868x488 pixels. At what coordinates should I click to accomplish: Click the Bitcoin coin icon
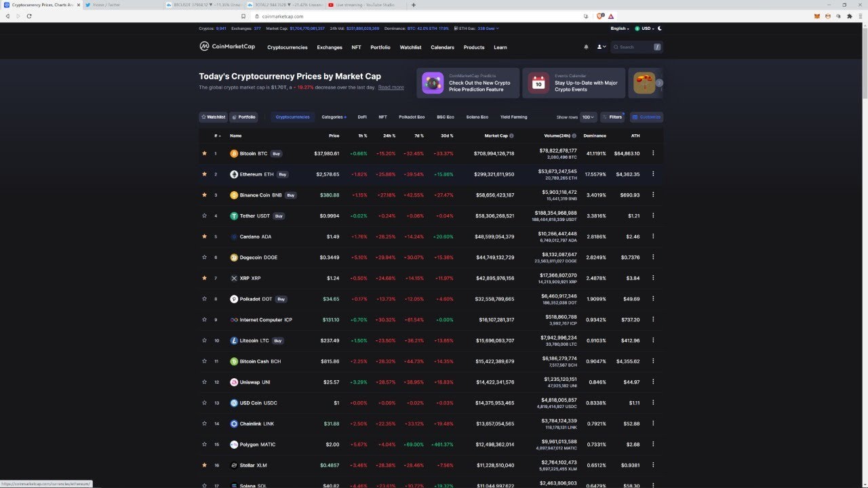tap(234, 154)
